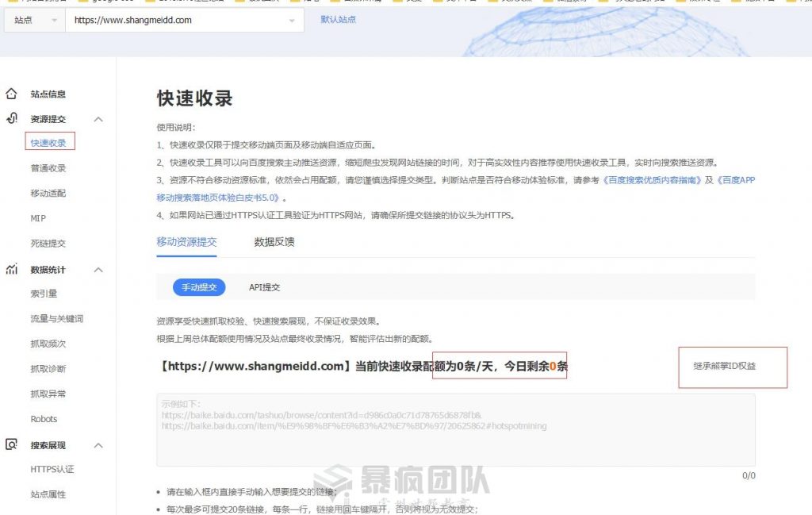Click the 0/0 character counter

[x=749, y=475]
